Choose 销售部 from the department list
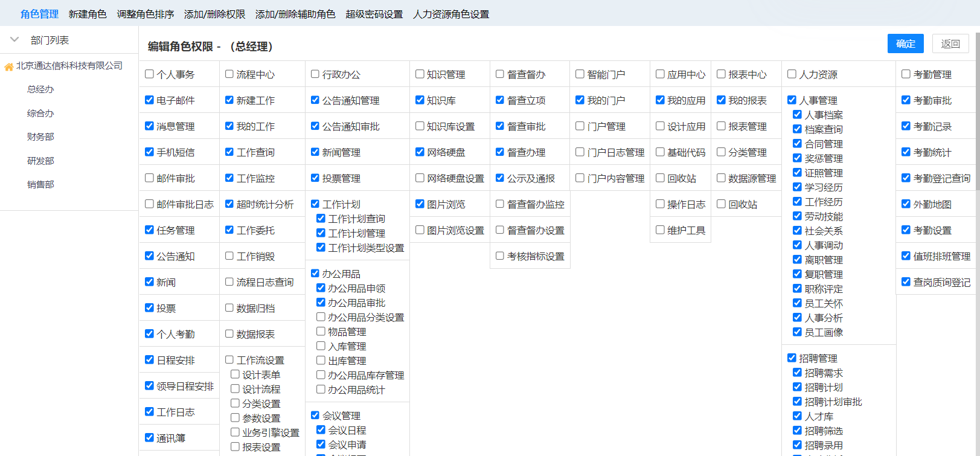The height and width of the screenshot is (456, 980). pos(40,185)
